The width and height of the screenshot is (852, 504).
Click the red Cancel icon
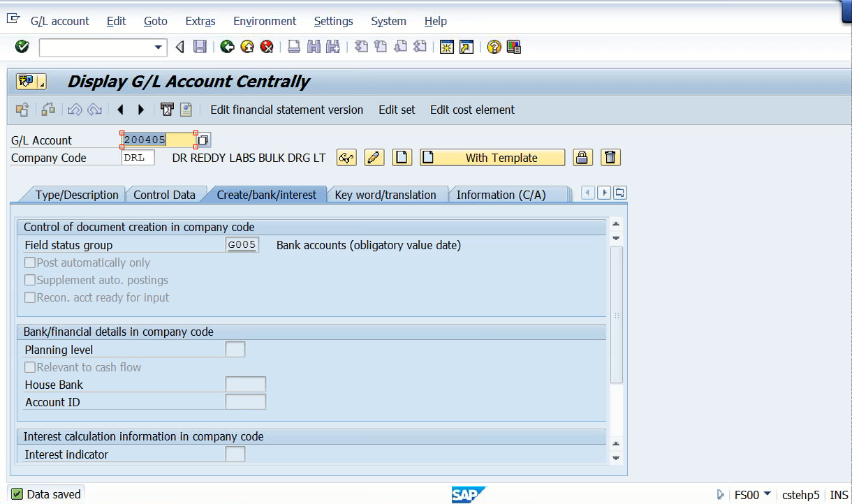click(x=266, y=47)
